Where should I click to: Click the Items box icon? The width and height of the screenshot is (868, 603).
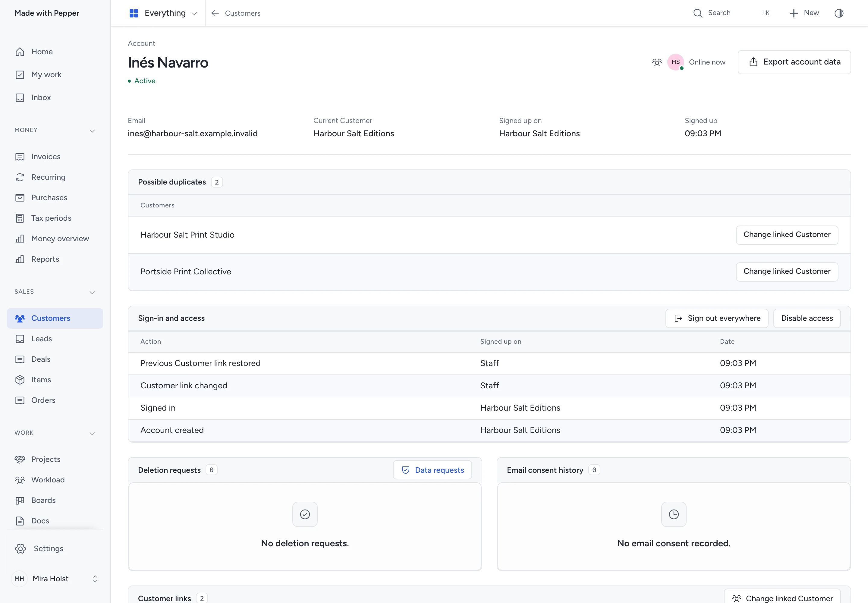[x=20, y=380]
